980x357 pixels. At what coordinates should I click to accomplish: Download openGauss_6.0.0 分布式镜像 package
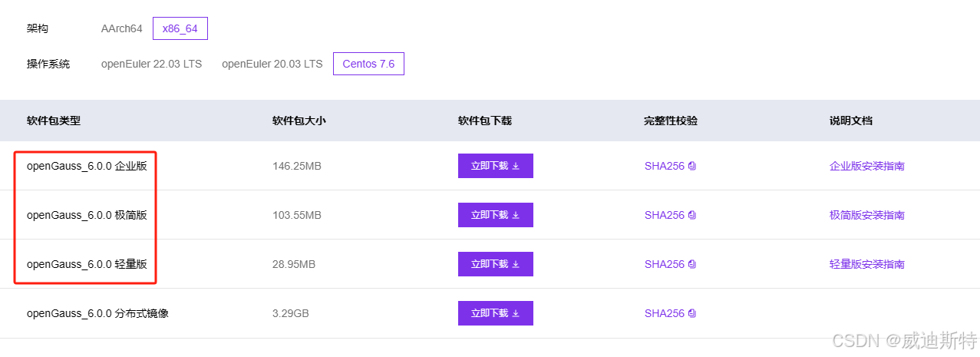(495, 313)
